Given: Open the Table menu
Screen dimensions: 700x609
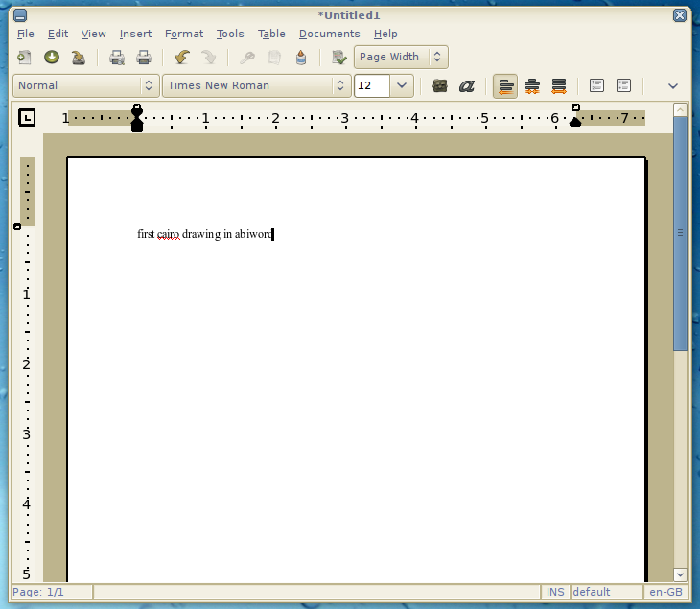Looking at the screenshot, I should click(271, 34).
